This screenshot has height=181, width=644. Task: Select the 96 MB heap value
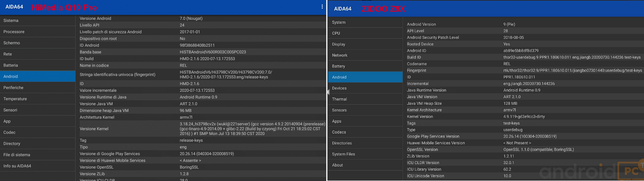pyautogui.click(x=186, y=110)
